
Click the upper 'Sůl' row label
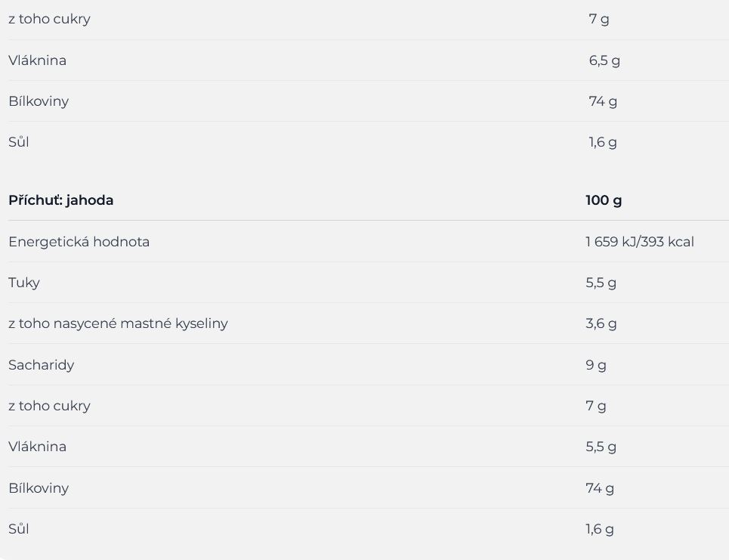[19, 142]
